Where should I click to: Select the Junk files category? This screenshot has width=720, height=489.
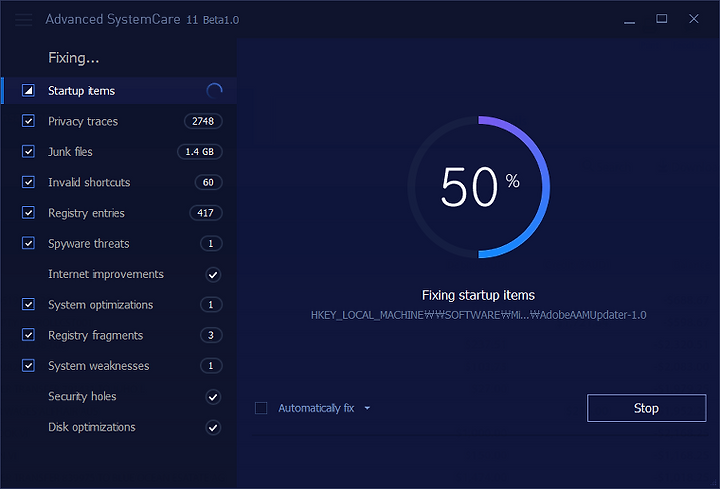point(119,152)
